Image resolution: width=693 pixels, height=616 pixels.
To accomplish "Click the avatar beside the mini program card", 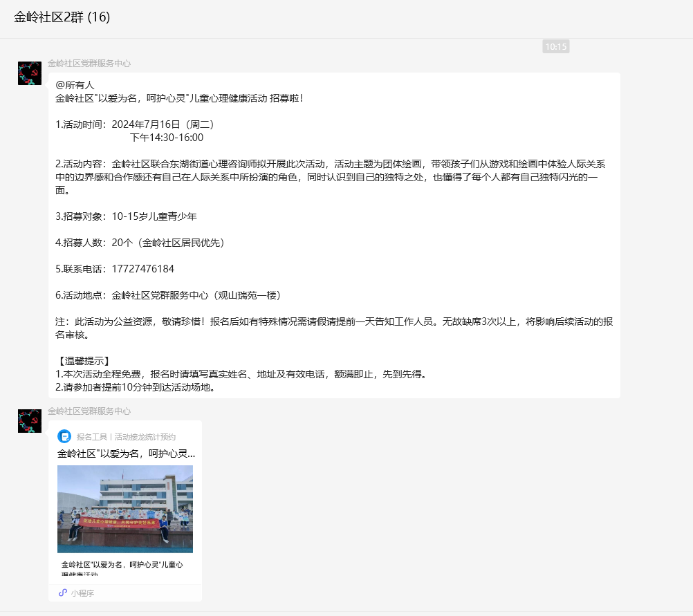I will (30, 421).
